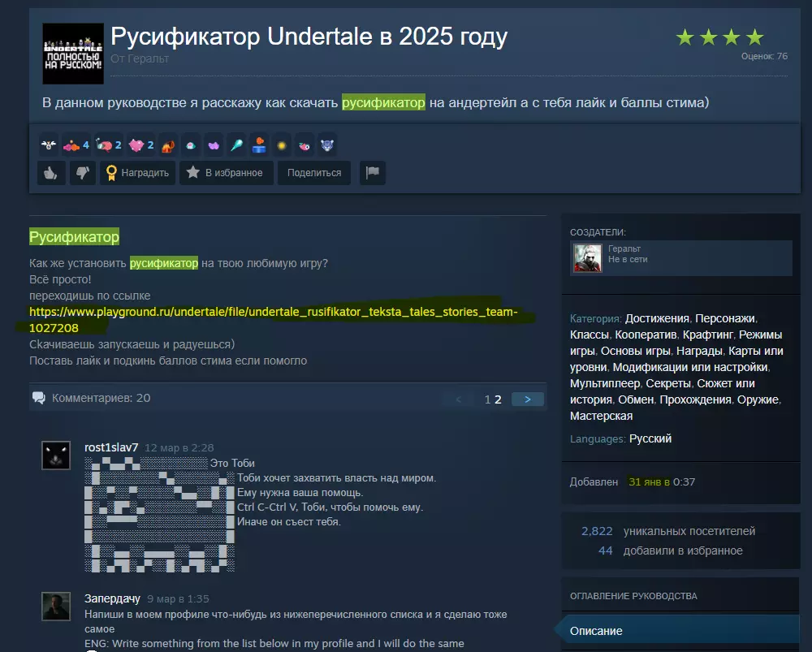812x652 pixels.
Task: Click the winged medal award icon
Action: [49, 145]
